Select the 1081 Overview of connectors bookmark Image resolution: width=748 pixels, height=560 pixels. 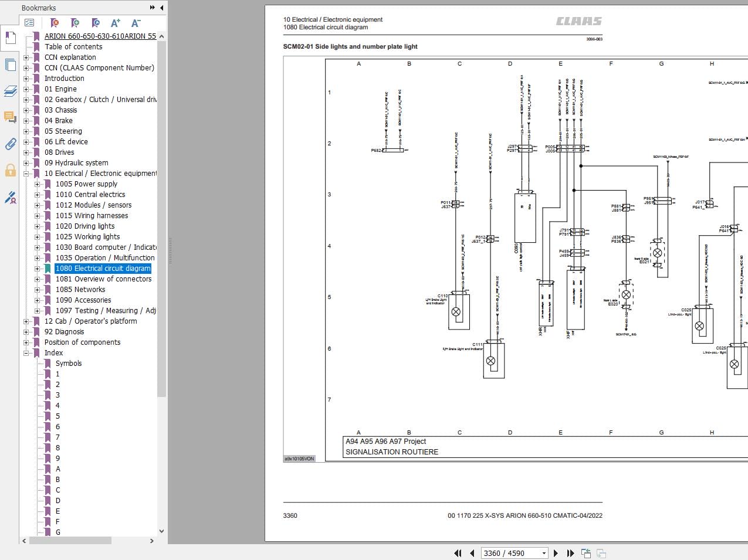103,279
